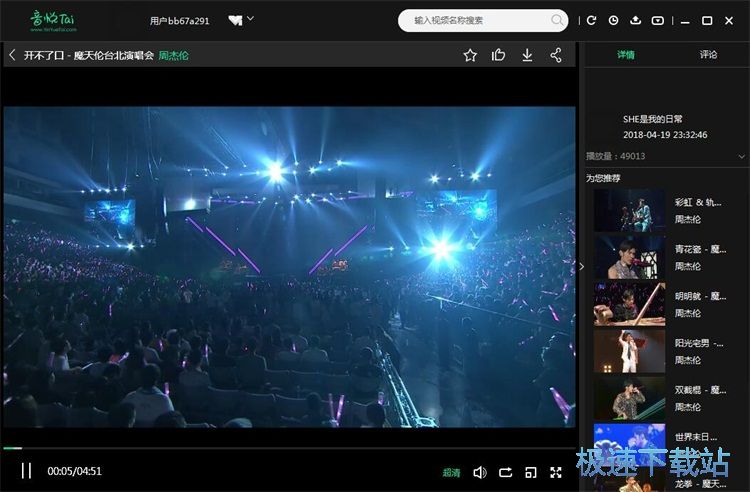Image resolution: width=750 pixels, height=492 pixels.
Task: Click 周杰伦 under the 双截棍 video
Action: point(687,407)
